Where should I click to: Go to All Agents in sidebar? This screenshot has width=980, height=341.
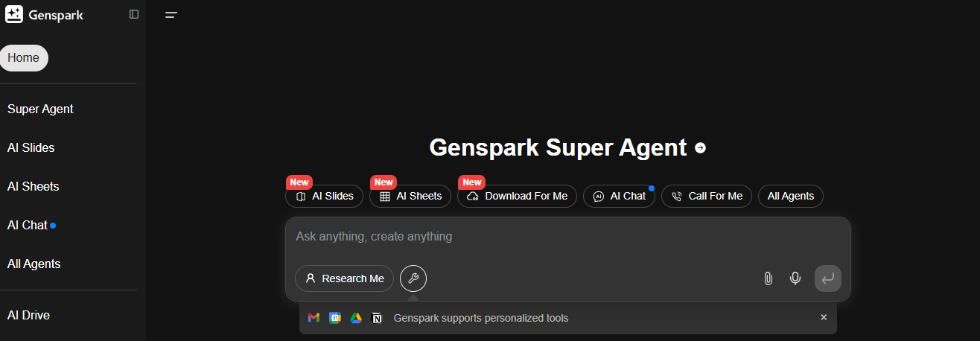(x=34, y=264)
